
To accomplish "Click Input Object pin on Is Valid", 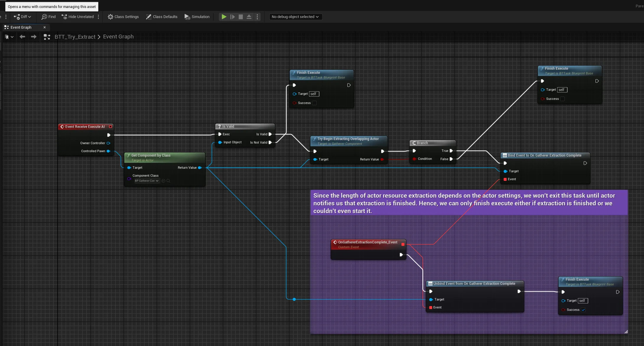I will tap(220, 142).
